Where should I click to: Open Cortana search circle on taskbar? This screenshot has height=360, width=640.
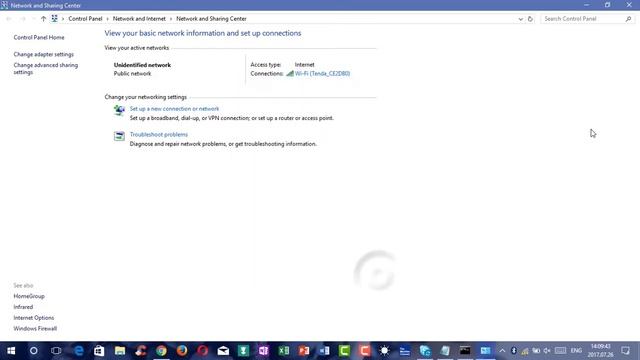33,351
